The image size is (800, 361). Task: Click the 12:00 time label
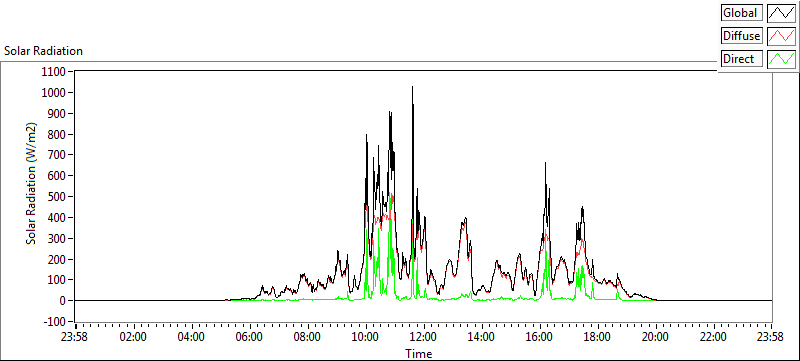[424, 337]
